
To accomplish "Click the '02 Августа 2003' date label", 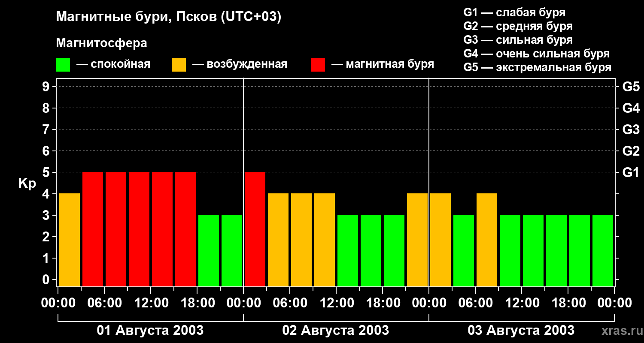I will tap(336, 330).
